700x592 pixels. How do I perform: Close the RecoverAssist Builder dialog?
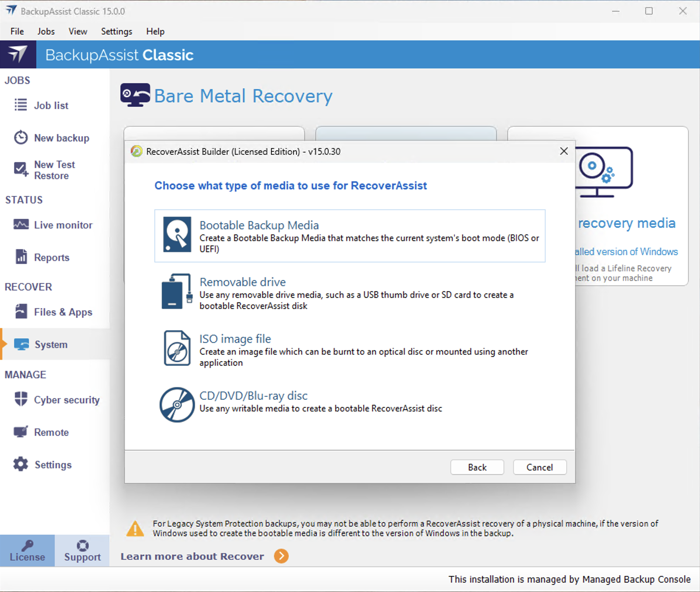tap(563, 151)
